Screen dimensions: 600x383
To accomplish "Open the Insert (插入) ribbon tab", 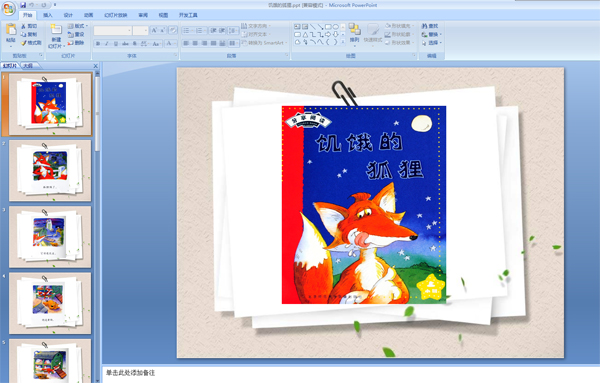I will click(47, 15).
